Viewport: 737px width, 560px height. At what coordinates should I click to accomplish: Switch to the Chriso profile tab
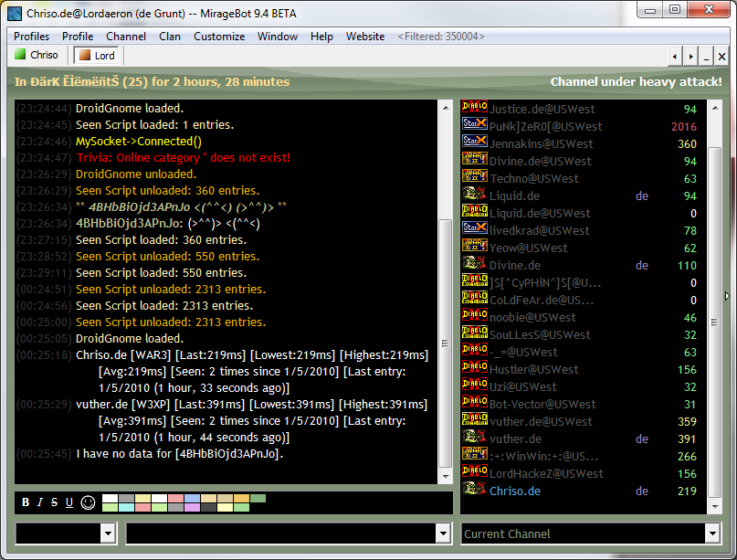[x=37, y=55]
